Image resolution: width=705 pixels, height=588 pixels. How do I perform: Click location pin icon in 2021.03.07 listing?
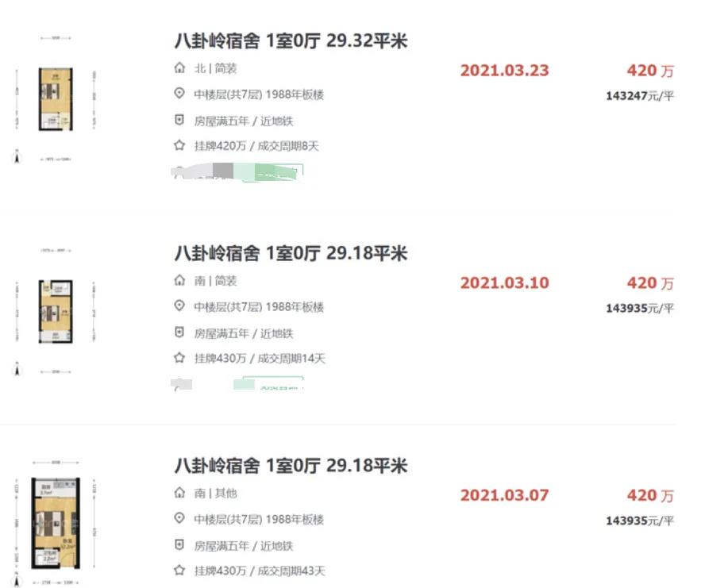(179, 519)
